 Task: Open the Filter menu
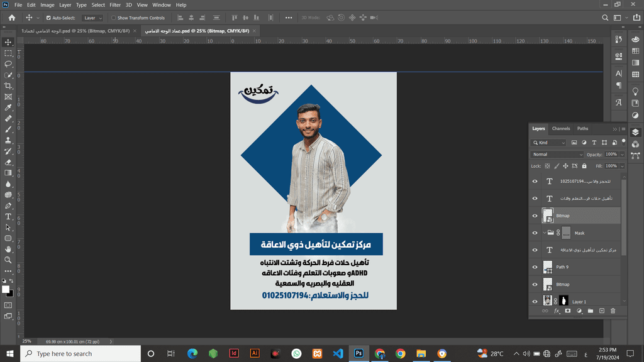pyautogui.click(x=115, y=5)
